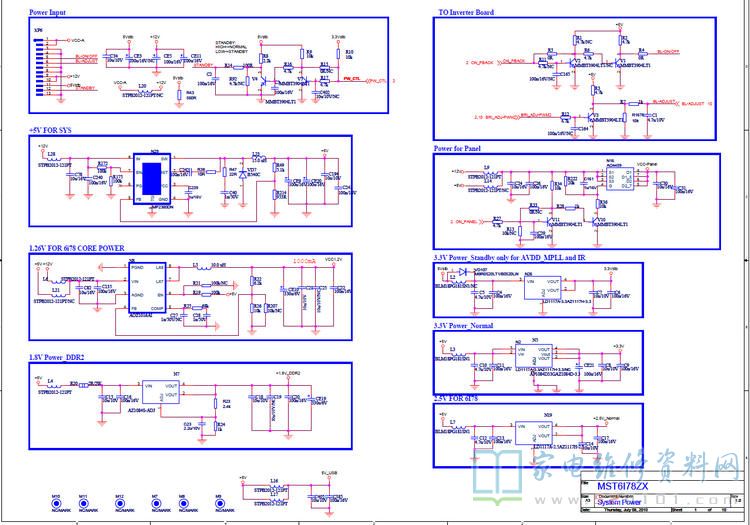Click the '2.5V FOR 6i78' section title
This screenshot has height=525, width=750.
(x=456, y=398)
